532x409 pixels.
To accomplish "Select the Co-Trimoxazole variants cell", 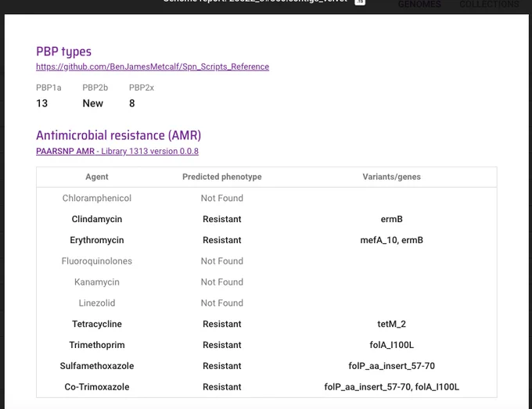I will pyautogui.click(x=391, y=387).
